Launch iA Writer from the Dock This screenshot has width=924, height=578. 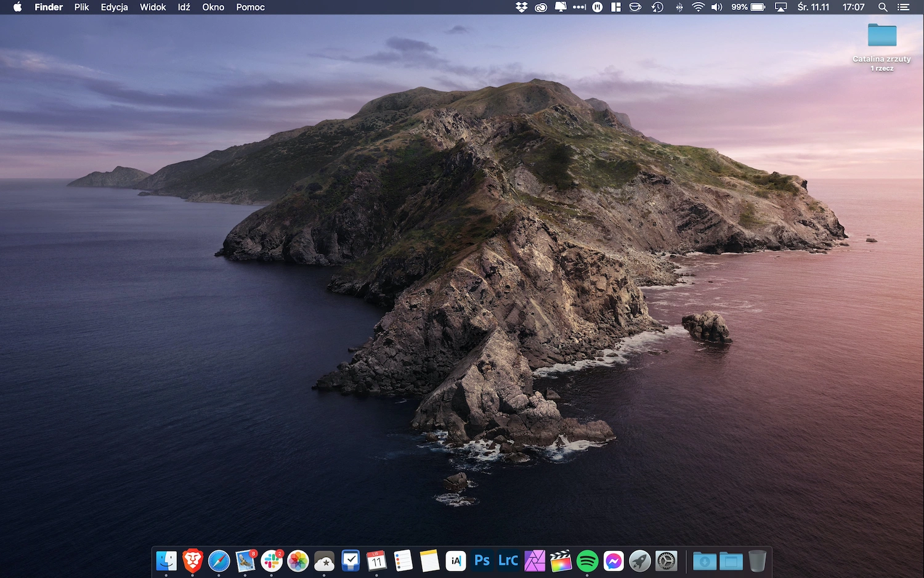click(456, 561)
